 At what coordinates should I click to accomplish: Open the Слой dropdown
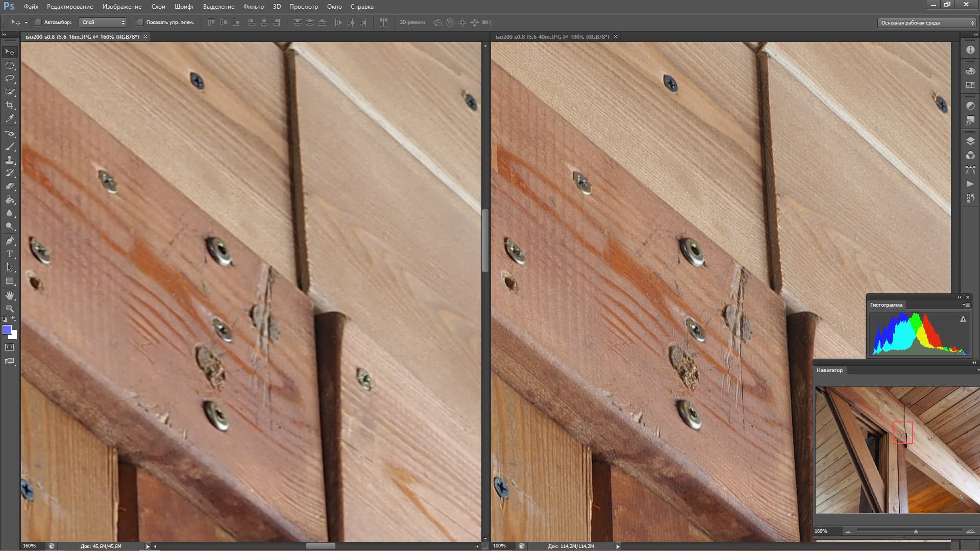coord(103,22)
